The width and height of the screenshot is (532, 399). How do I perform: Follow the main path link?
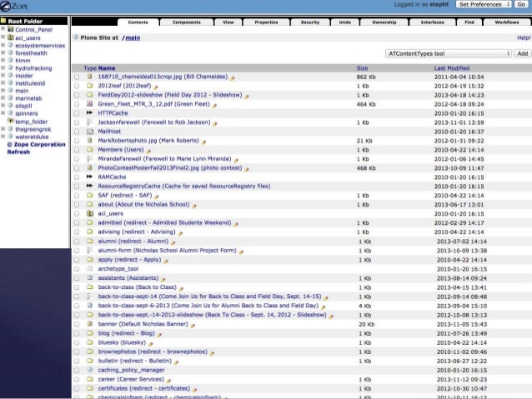(133, 37)
